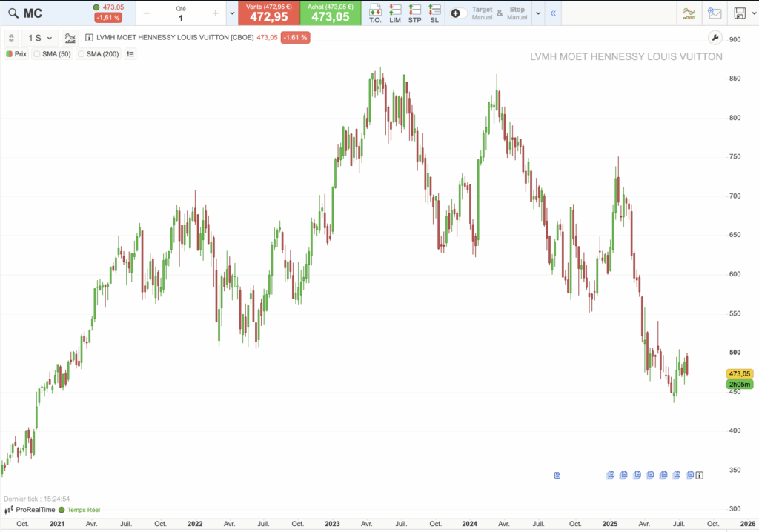Click the Stop Manuel label
759x532 pixels.
point(517,13)
